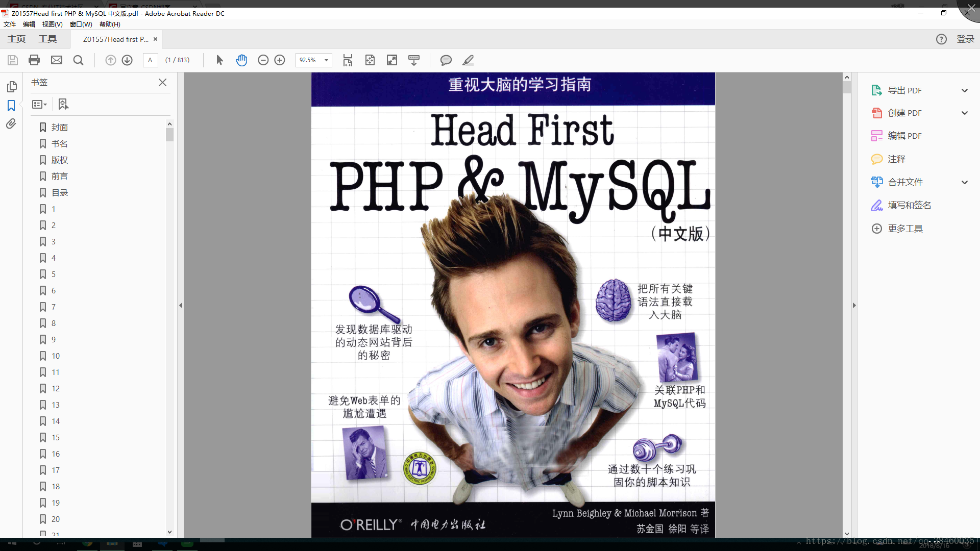Expand the 创建 PDF section
The width and height of the screenshot is (980, 551).
point(964,113)
